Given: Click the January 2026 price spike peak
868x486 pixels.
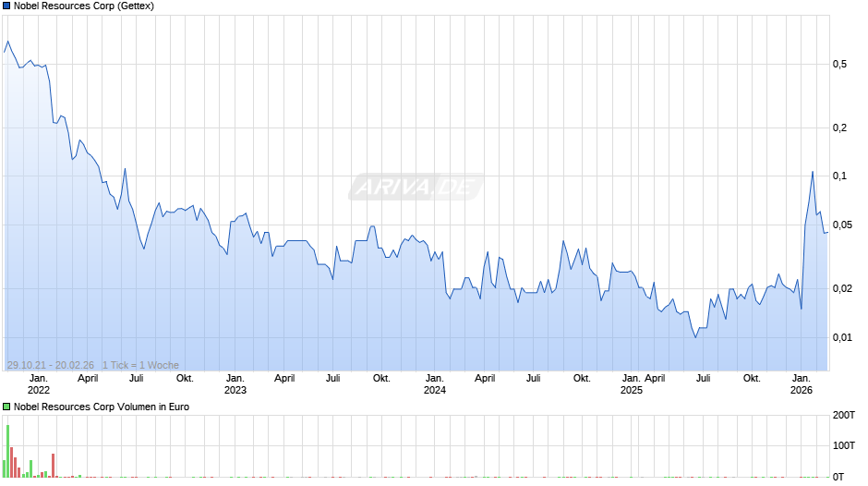Looking at the screenshot, I should tap(813, 172).
